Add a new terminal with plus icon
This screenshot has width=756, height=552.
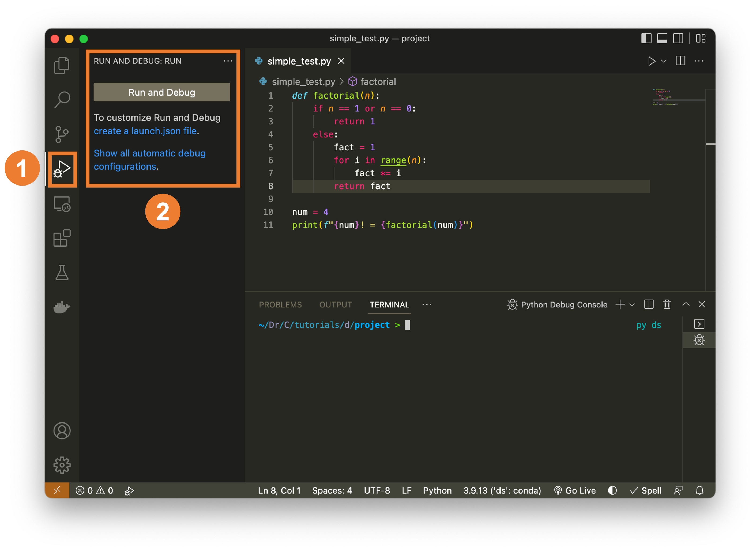click(x=620, y=304)
